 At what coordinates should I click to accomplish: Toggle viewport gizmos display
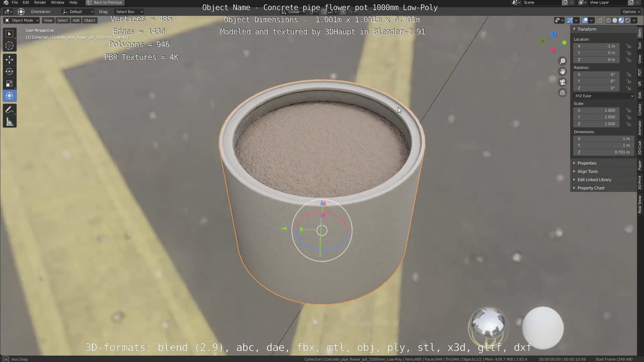570,20
